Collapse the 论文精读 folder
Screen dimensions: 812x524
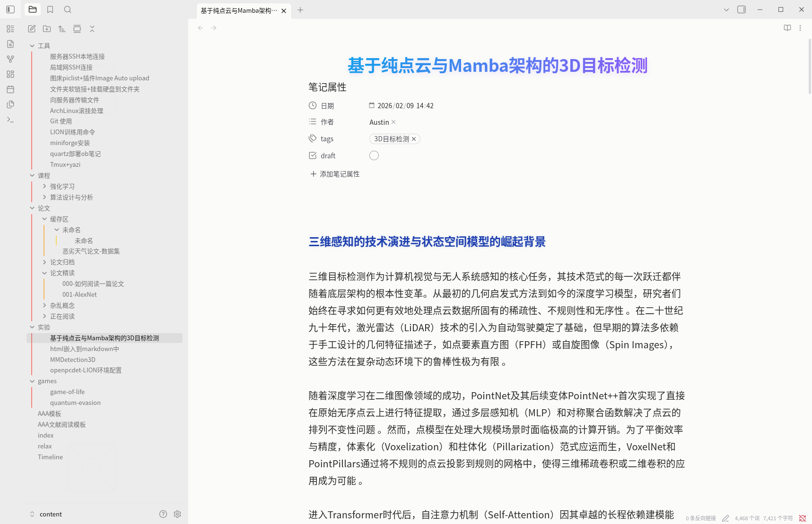(44, 273)
